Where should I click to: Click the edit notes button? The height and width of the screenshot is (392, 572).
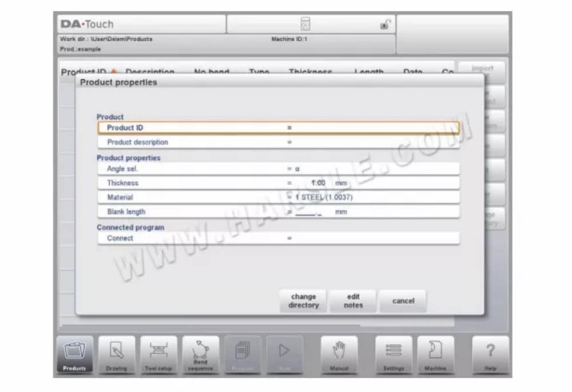[x=353, y=301]
